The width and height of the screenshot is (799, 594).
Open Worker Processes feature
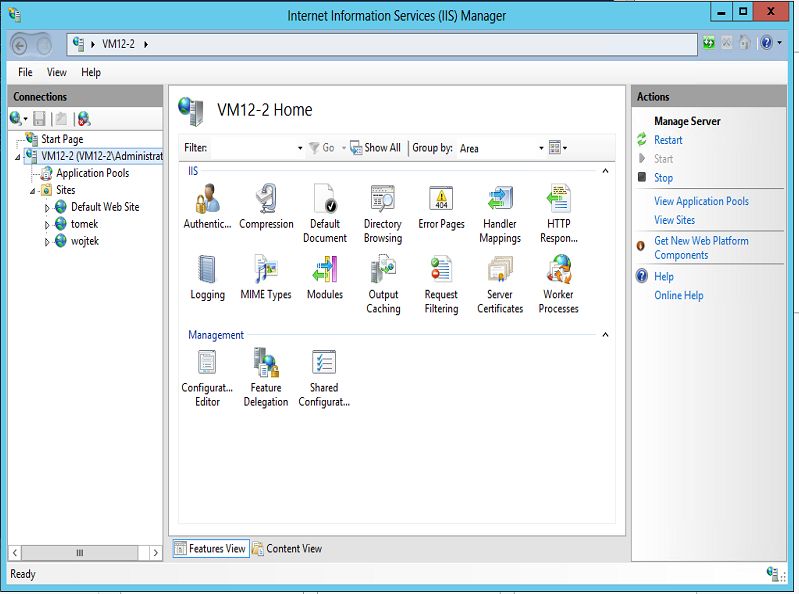coord(558,284)
